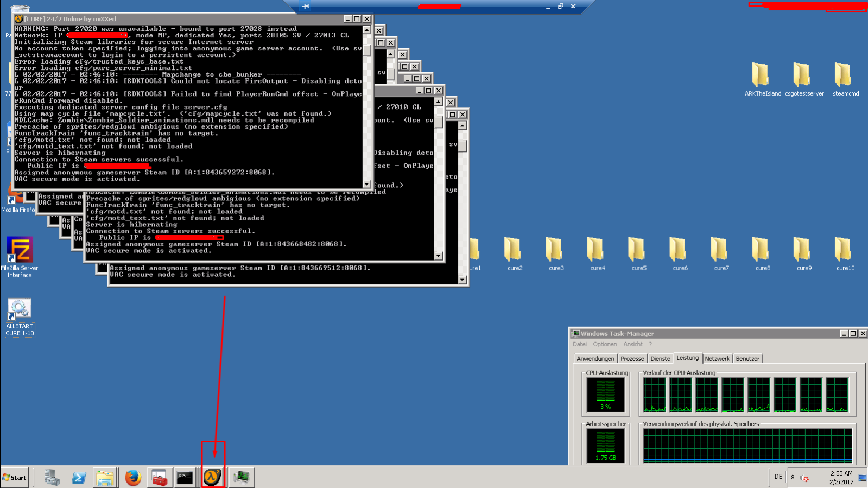Select the cure6 folder on desktop
This screenshot has height=488, width=868.
point(679,253)
